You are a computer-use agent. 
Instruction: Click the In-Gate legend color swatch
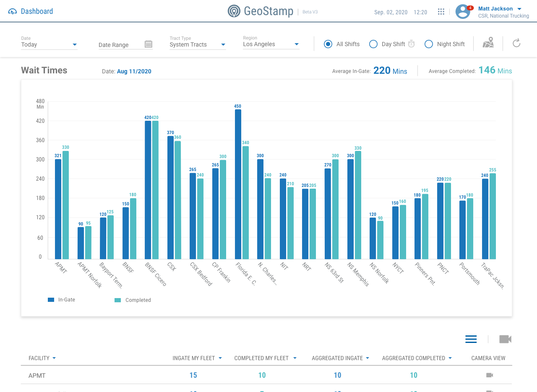click(x=51, y=300)
